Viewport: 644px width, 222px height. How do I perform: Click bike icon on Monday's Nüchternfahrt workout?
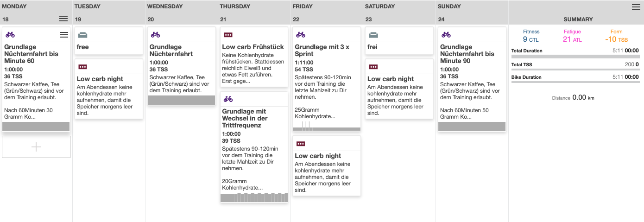[x=10, y=35]
